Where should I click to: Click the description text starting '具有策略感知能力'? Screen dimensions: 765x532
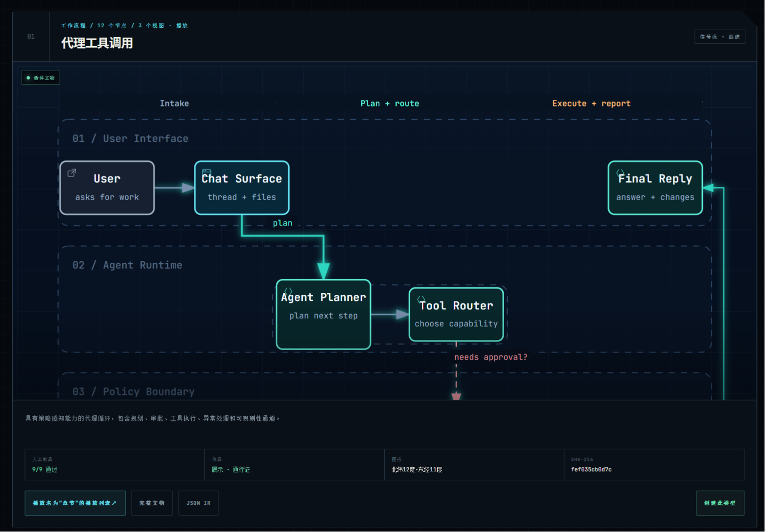(153, 419)
